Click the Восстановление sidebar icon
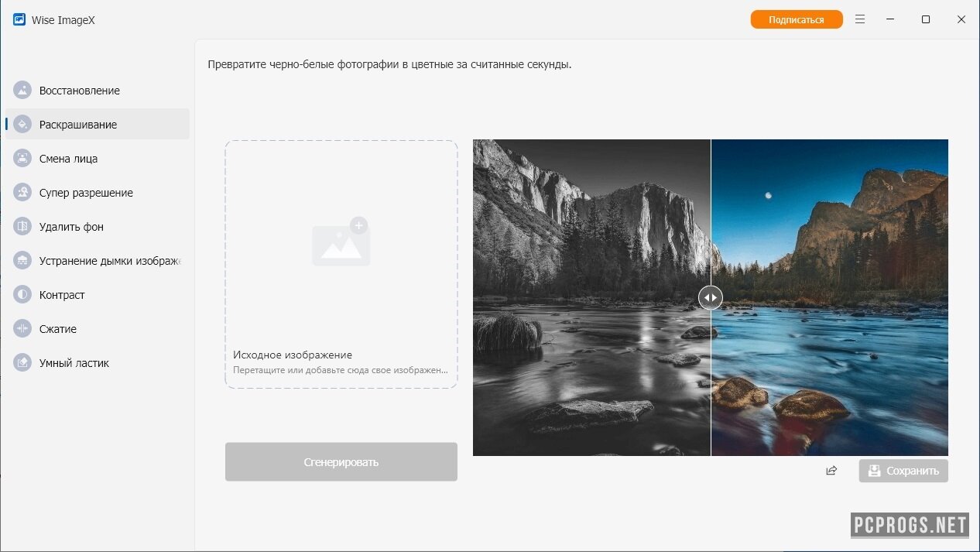The height and width of the screenshot is (552, 980). click(22, 91)
